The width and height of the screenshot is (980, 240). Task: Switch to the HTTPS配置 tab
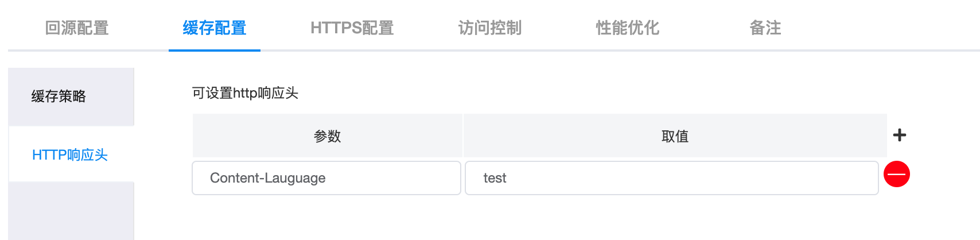pyautogui.click(x=352, y=28)
